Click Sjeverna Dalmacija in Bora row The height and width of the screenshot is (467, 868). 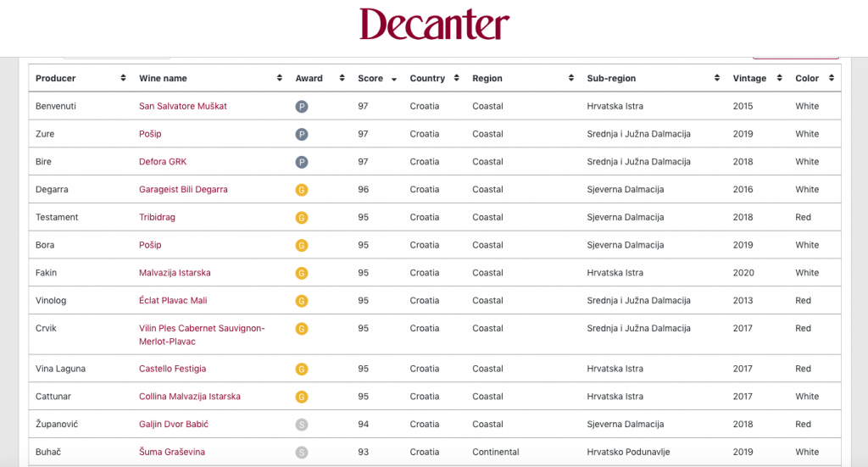coord(626,245)
